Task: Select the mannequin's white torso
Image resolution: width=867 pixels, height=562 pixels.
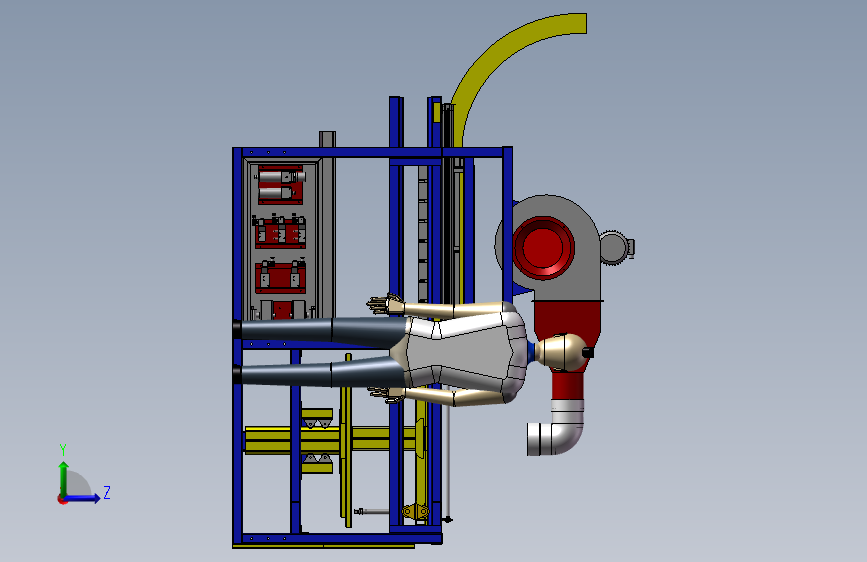Action: [464, 351]
